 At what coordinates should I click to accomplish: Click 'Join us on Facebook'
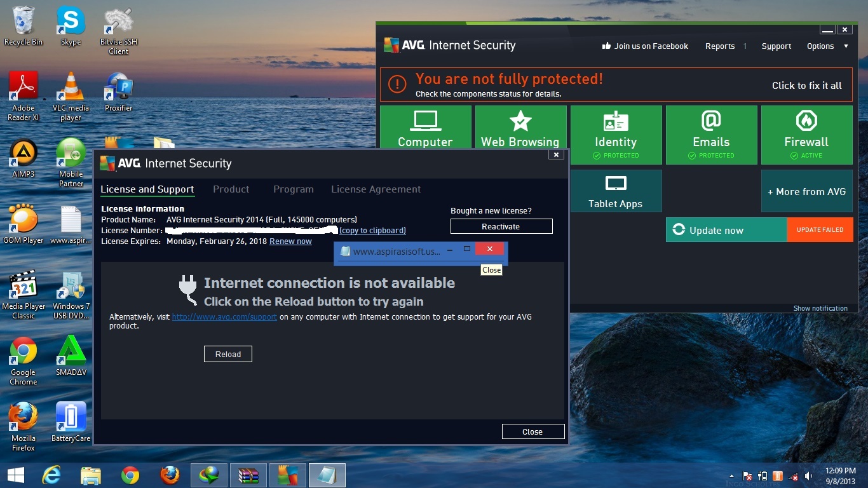651,46
